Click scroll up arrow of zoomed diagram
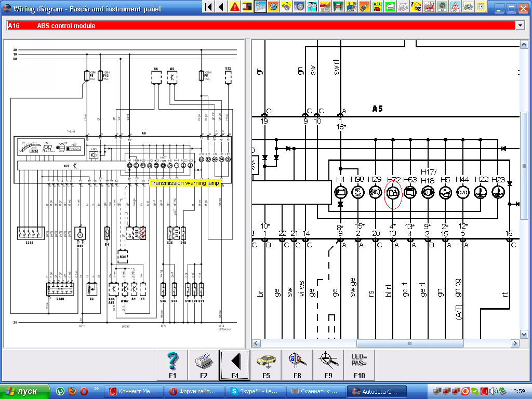This screenshot has height=399, width=532. point(524,44)
